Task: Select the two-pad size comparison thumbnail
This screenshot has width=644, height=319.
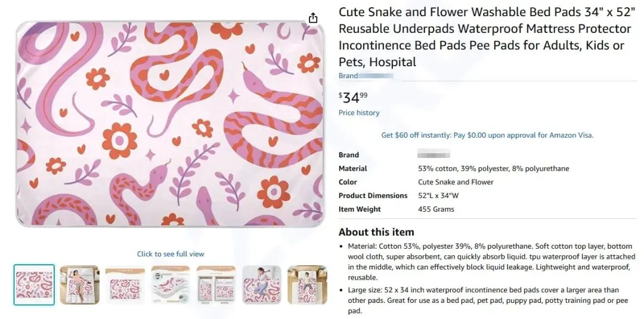Action: pyautogui.click(x=216, y=284)
